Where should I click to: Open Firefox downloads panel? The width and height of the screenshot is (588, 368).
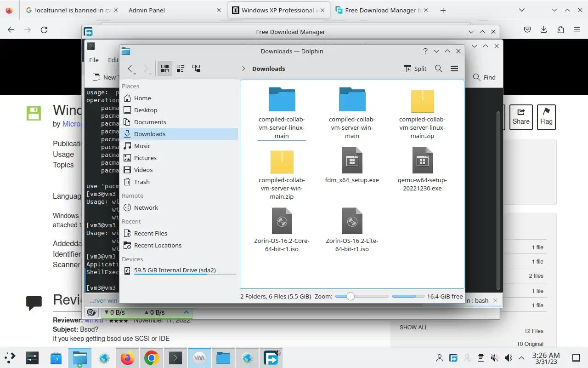point(544,29)
